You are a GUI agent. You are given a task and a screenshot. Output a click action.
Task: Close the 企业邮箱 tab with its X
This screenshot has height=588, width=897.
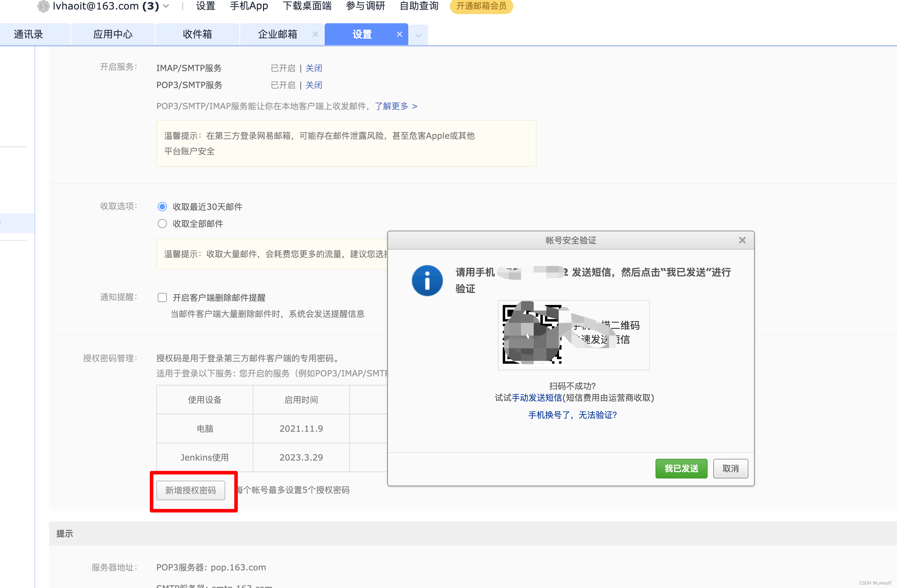tap(315, 34)
